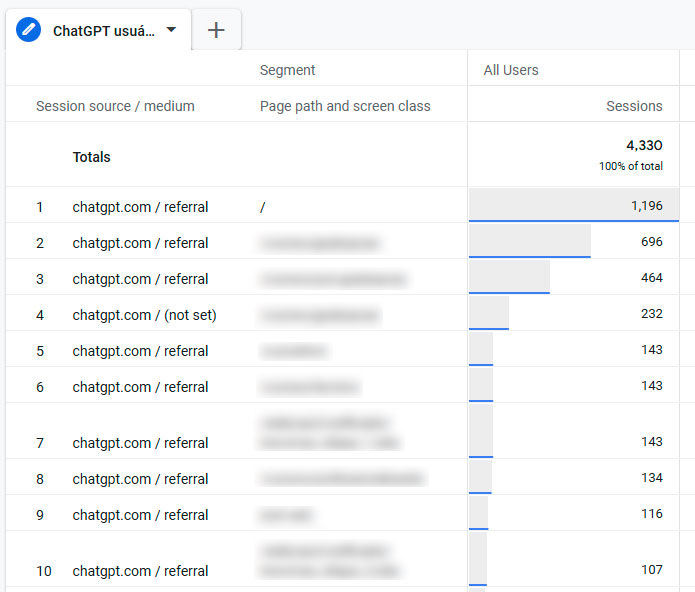Select row 5 chatgpt.com / referral
Screen dimensions: 695x592
(x=140, y=351)
